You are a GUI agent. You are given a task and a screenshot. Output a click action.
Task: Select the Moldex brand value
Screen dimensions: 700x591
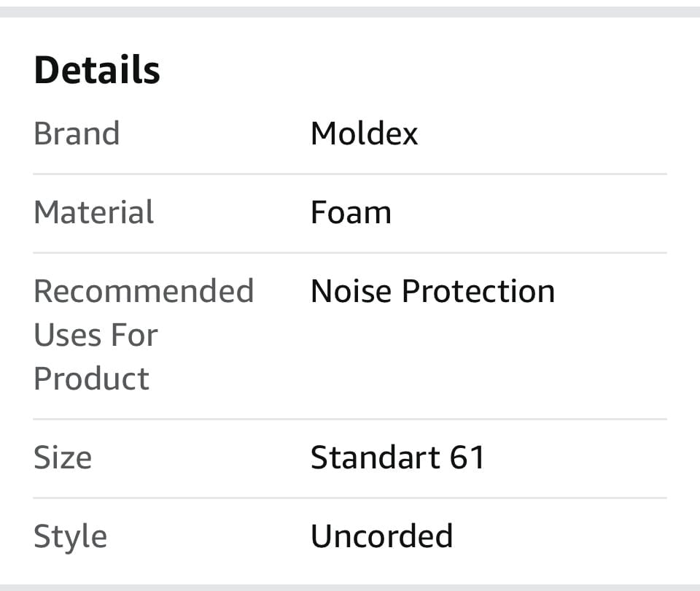365,134
